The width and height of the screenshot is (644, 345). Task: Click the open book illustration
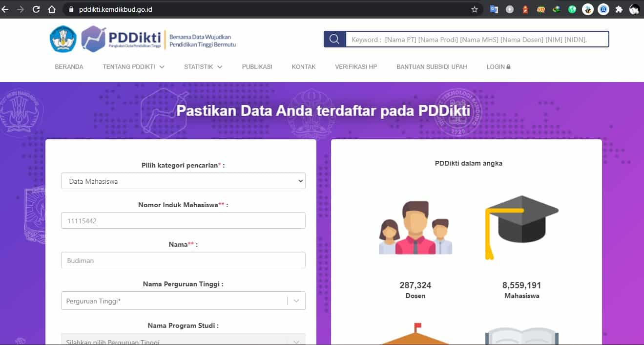pos(521,336)
